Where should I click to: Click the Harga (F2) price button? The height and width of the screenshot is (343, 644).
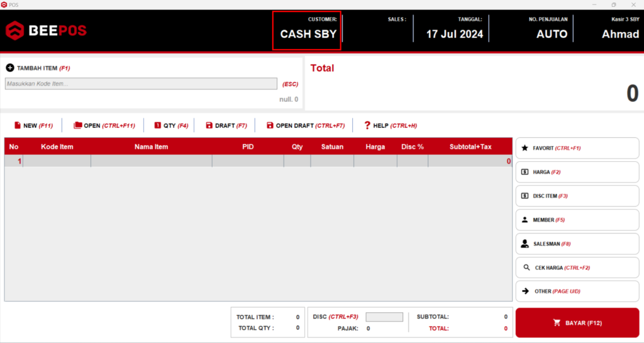tap(577, 172)
